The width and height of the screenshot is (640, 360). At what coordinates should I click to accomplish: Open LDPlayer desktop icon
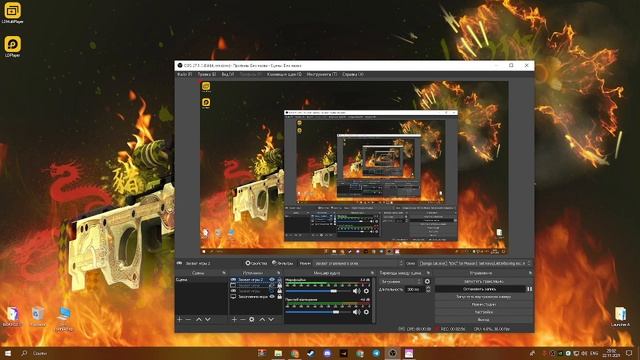click(12, 47)
